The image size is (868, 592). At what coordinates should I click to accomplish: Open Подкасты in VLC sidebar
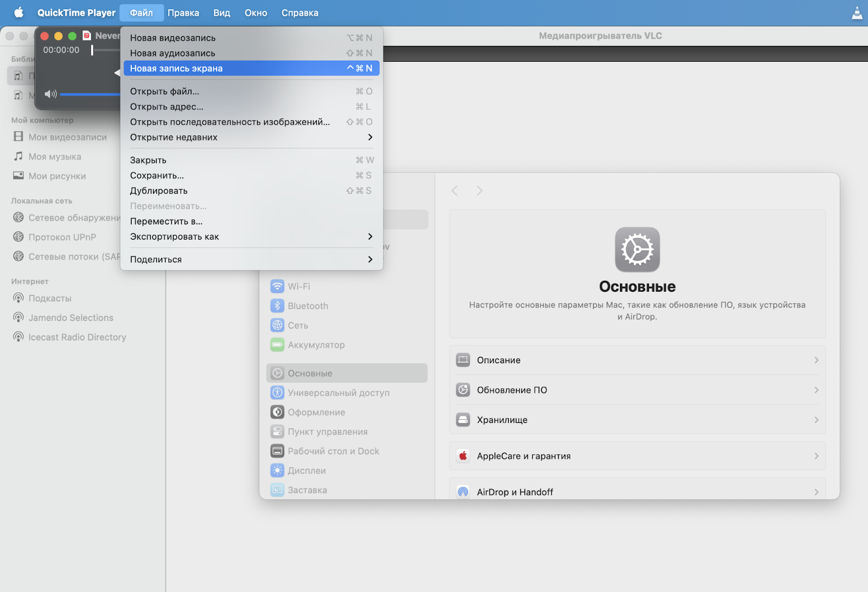click(x=49, y=298)
